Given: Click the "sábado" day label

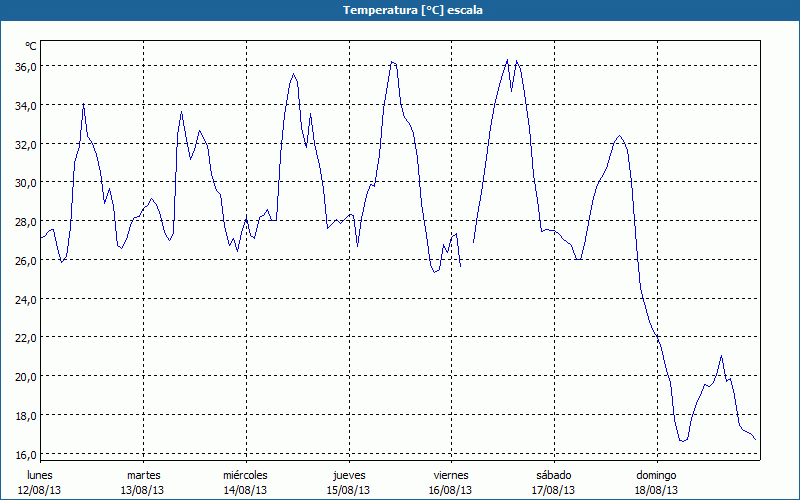Looking at the screenshot, I should (x=553, y=475).
